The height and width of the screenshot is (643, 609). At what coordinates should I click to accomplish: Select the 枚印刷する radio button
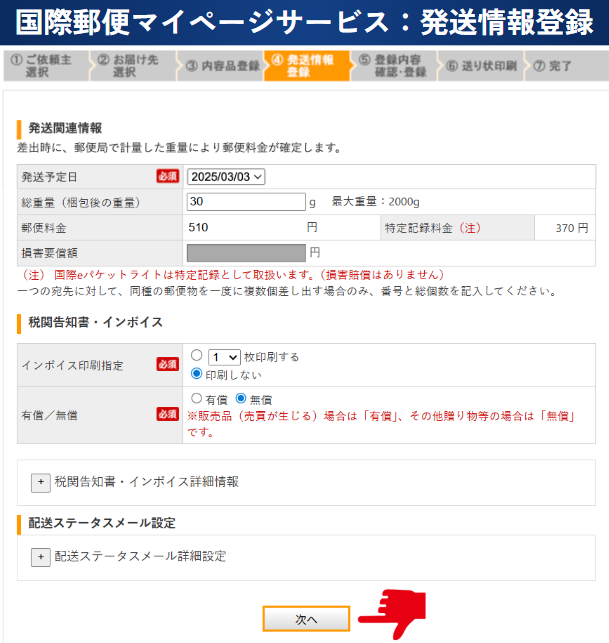coord(197,356)
